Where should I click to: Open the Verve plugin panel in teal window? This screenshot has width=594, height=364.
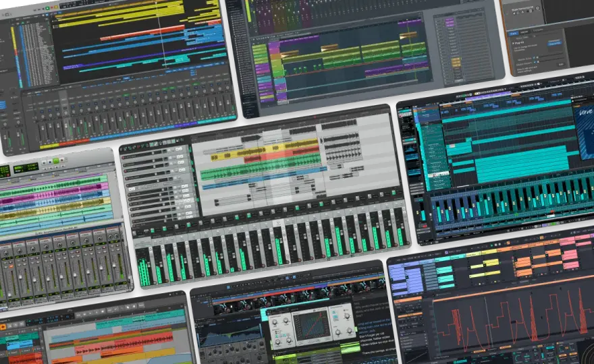(585, 129)
